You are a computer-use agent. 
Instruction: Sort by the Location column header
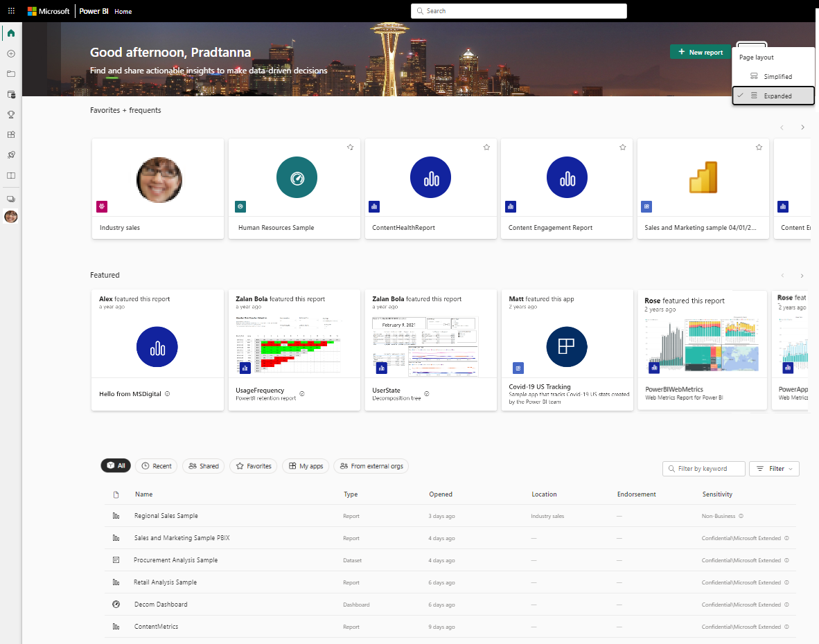pyautogui.click(x=544, y=494)
